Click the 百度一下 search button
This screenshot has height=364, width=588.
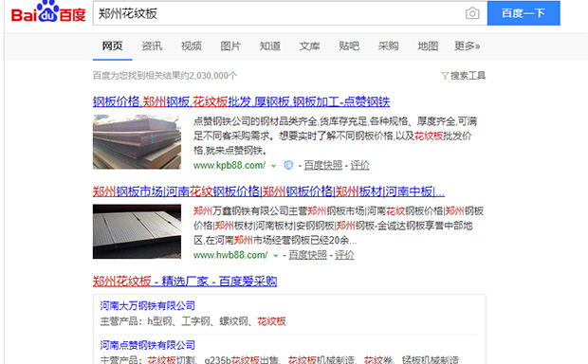point(524,13)
